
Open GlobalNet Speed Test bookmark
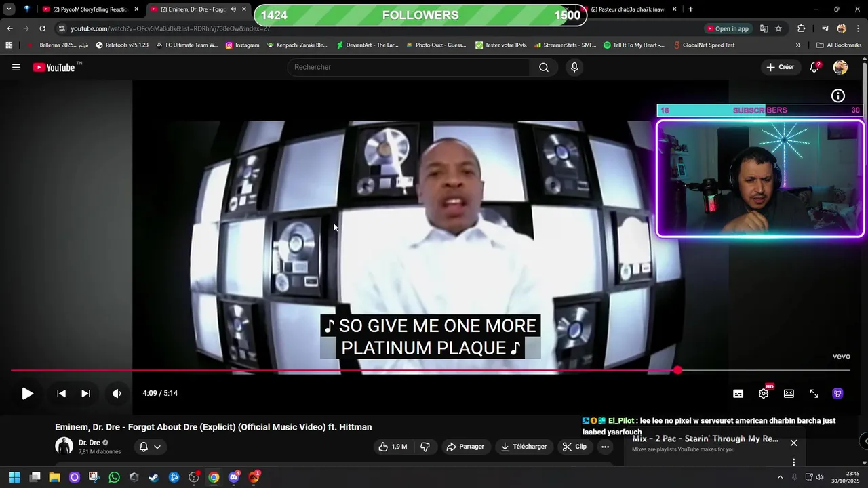pos(704,45)
